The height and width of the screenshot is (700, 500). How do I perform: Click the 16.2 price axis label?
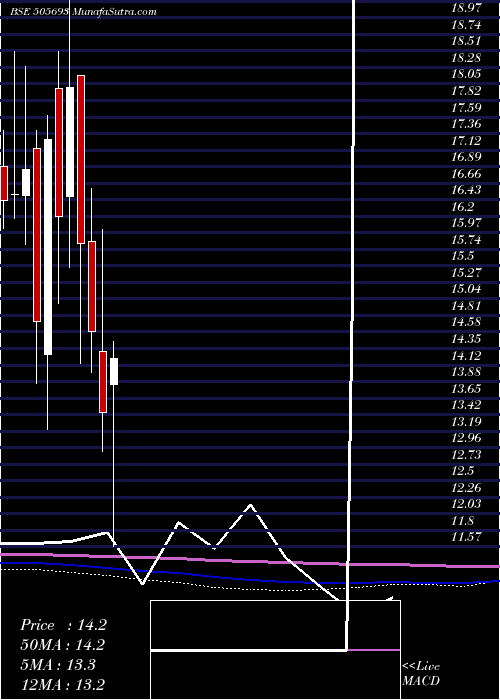coord(463,207)
